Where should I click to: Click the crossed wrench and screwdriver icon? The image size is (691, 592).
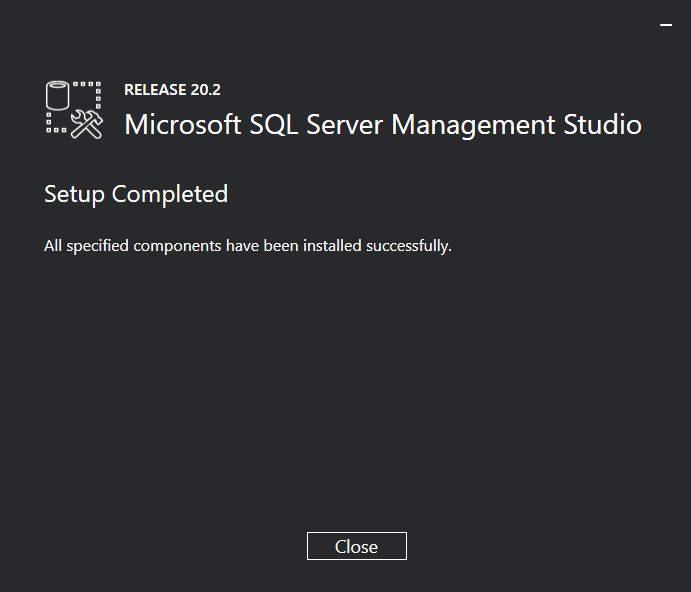click(x=87, y=123)
